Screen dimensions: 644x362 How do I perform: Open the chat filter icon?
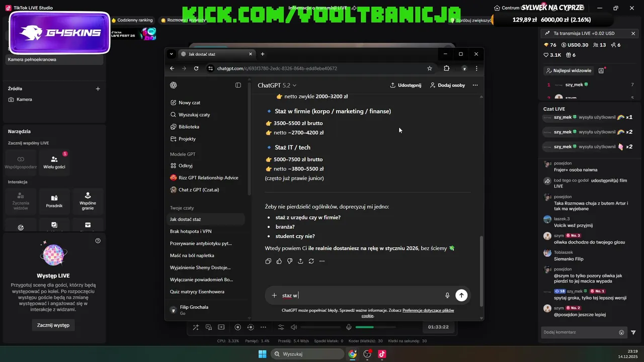(x=633, y=332)
